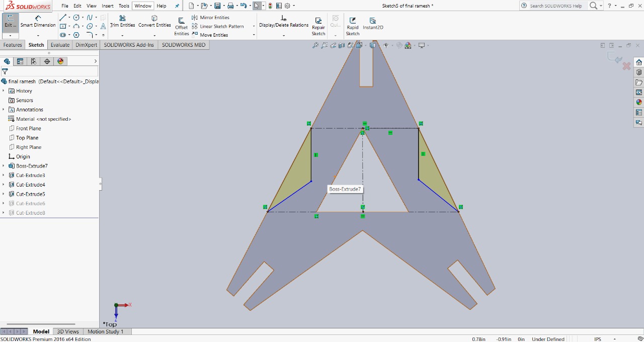644x342 pixels.
Task: Click the Repair Sketch tool
Action: pyautogui.click(x=318, y=26)
